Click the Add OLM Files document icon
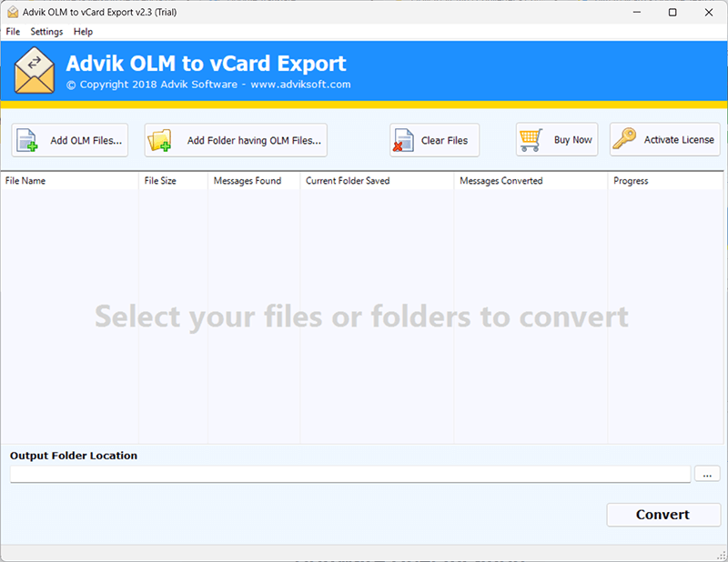 coord(27,140)
